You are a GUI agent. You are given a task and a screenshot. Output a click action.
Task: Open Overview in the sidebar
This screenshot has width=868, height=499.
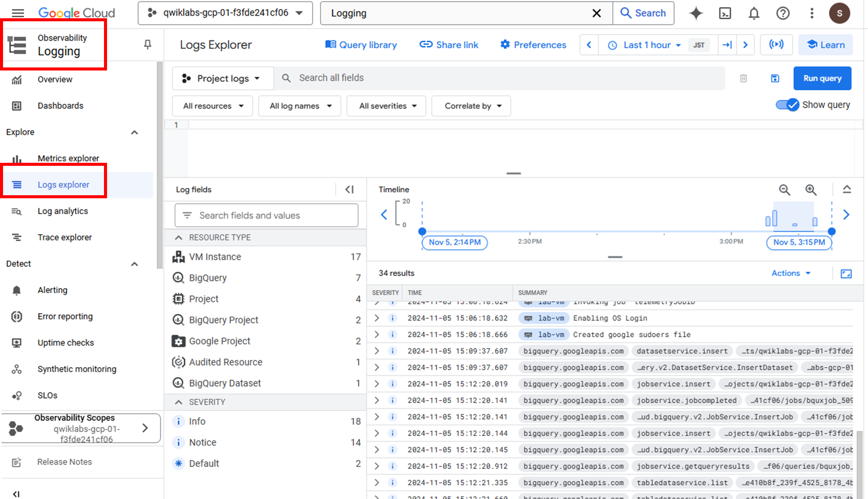(55, 79)
